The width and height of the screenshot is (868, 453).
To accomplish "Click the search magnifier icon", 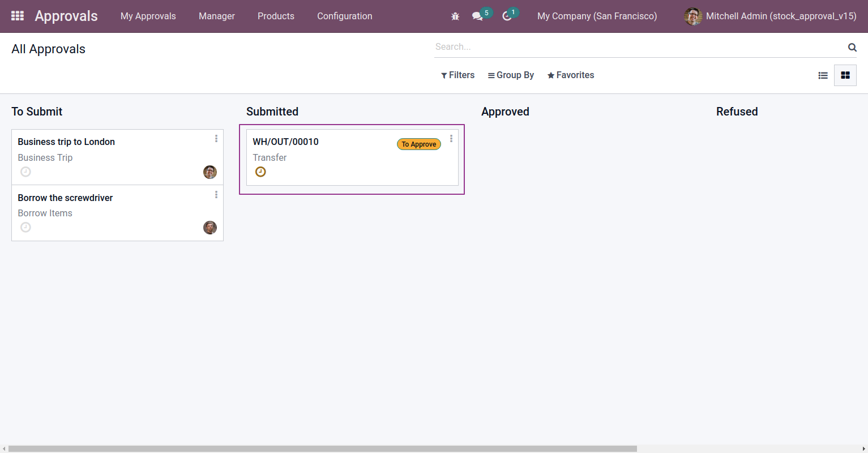I will click(852, 47).
